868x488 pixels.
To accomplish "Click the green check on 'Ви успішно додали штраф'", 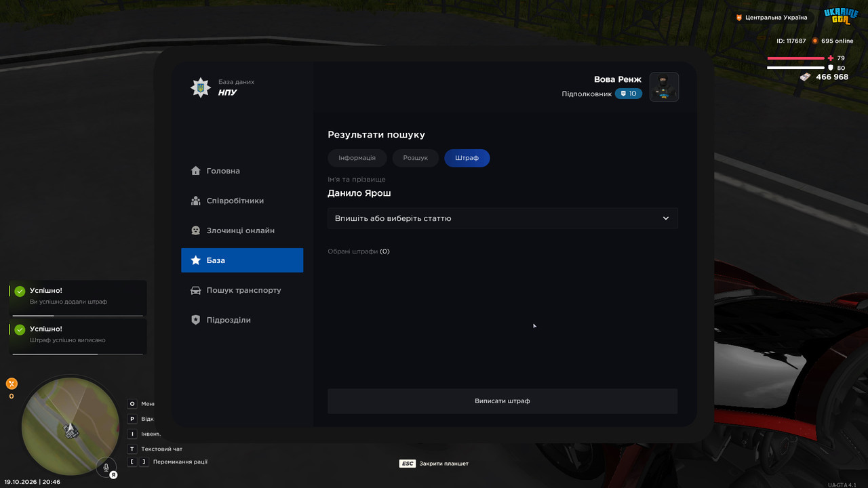I will click(20, 291).
